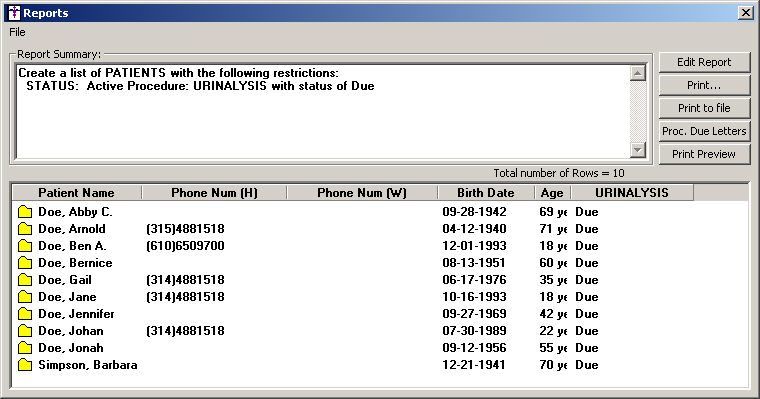This screenshot has height=399, width=760.
Task: Generate Proc. Due Letters
Action: [x=704, y=131]
